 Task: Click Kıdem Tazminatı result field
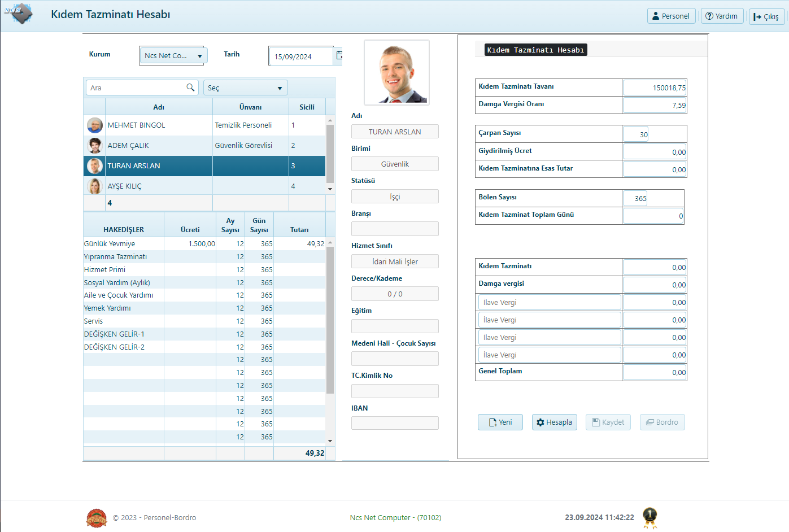coord(655,267)
